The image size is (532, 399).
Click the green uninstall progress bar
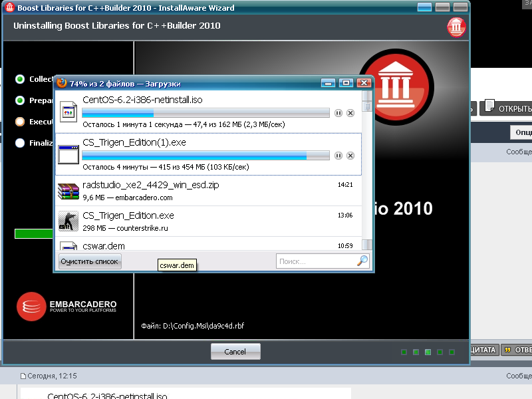34,234
